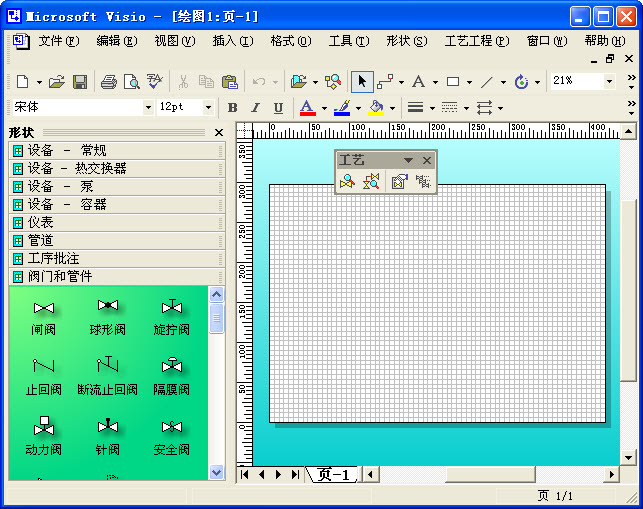Viewport: 643px width, 509px height.
Task: Toggle Italic formatting
Action: pos(255,107)
